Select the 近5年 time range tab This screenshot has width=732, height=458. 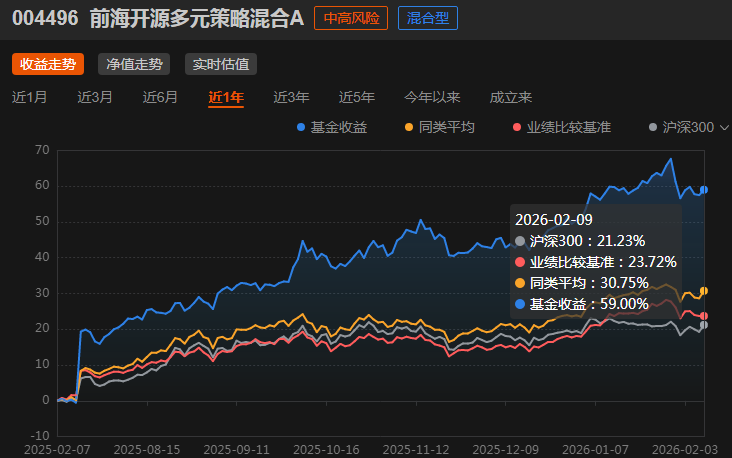(x=357, y=97)
